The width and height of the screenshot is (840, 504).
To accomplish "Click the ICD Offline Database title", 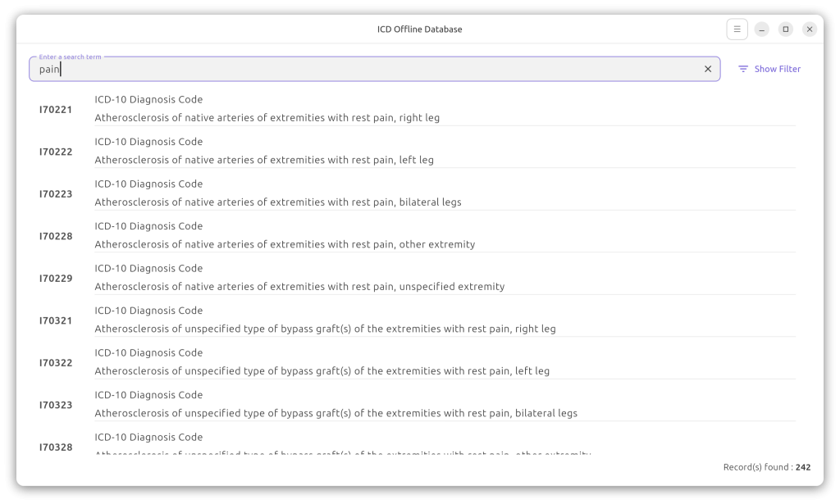I will pos(419,30).
